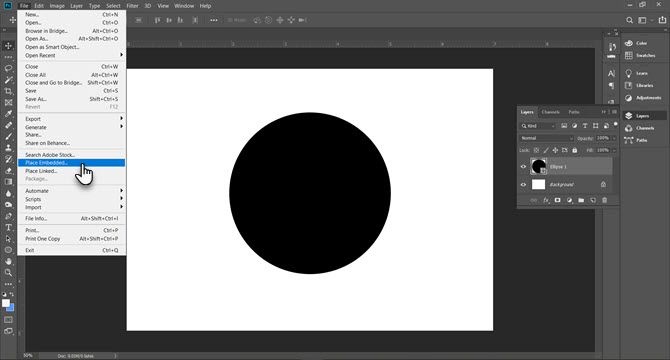This screenshot has height=360, width=670.
Task: Click the foreground color swatch
Action: (6, 303)
